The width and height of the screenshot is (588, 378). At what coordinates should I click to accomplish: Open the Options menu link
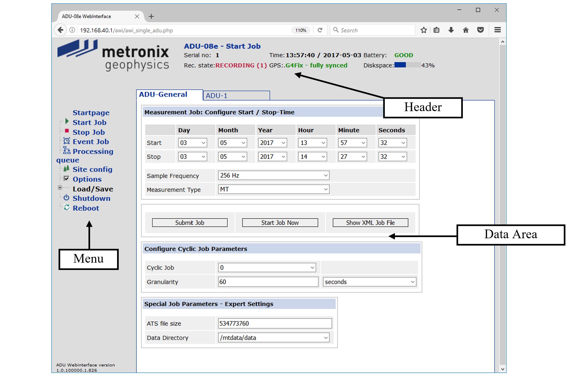pos(87,179)
